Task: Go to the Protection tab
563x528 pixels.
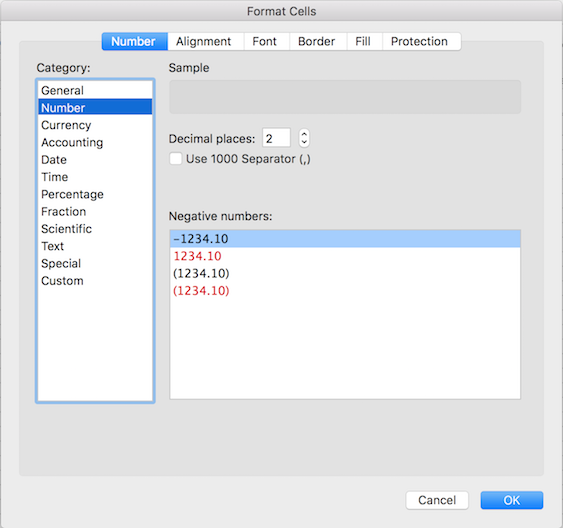Action: (x=422, y=42)
